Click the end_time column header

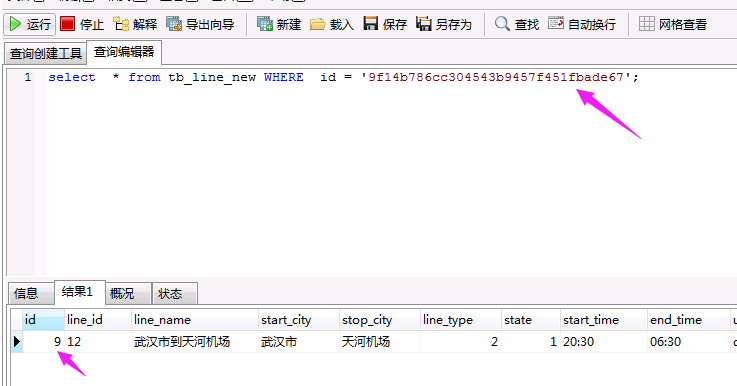click(689, 320)
